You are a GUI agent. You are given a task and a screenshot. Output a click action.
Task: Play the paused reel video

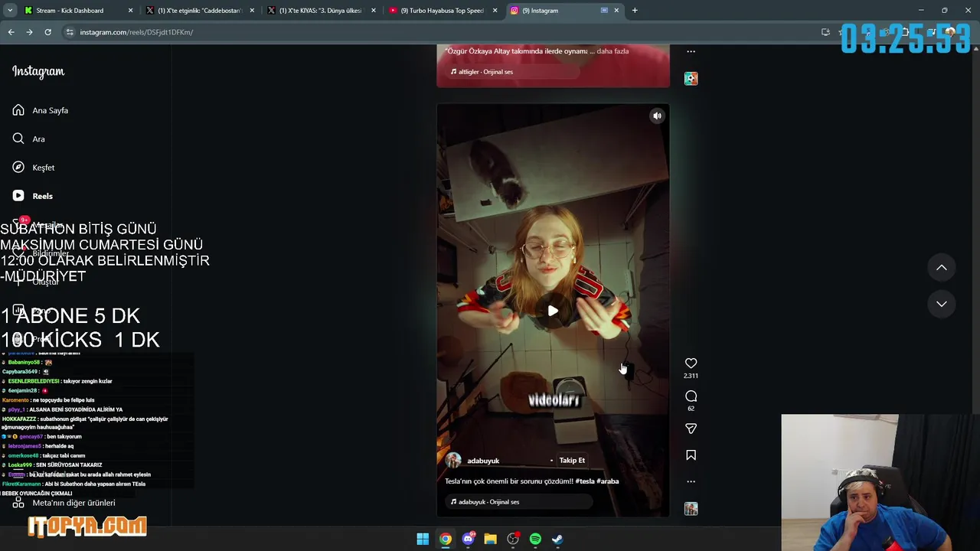pyautogui.click(x=553, y=311)
